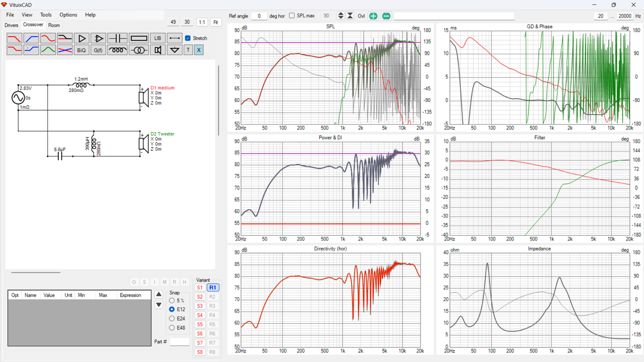
Task: Add a transformer component
Action: click(139, 50)
